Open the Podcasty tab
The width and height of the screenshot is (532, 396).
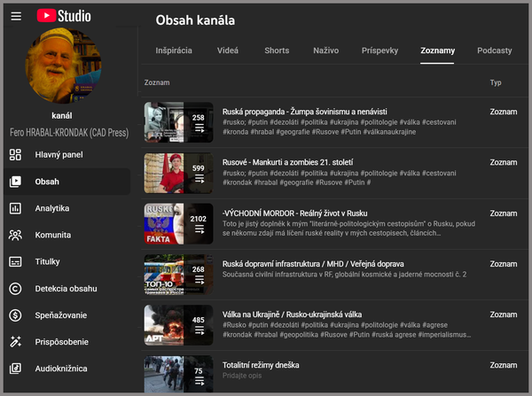494,51
